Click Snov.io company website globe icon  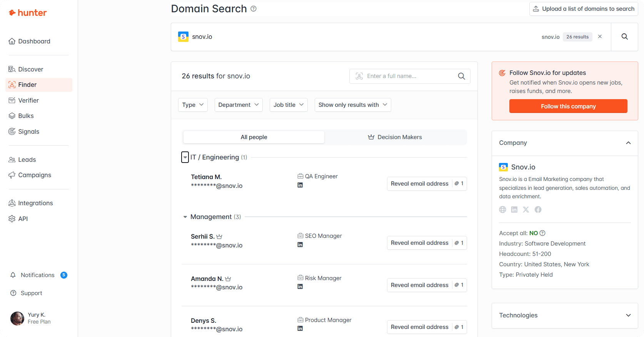point(502,209)
